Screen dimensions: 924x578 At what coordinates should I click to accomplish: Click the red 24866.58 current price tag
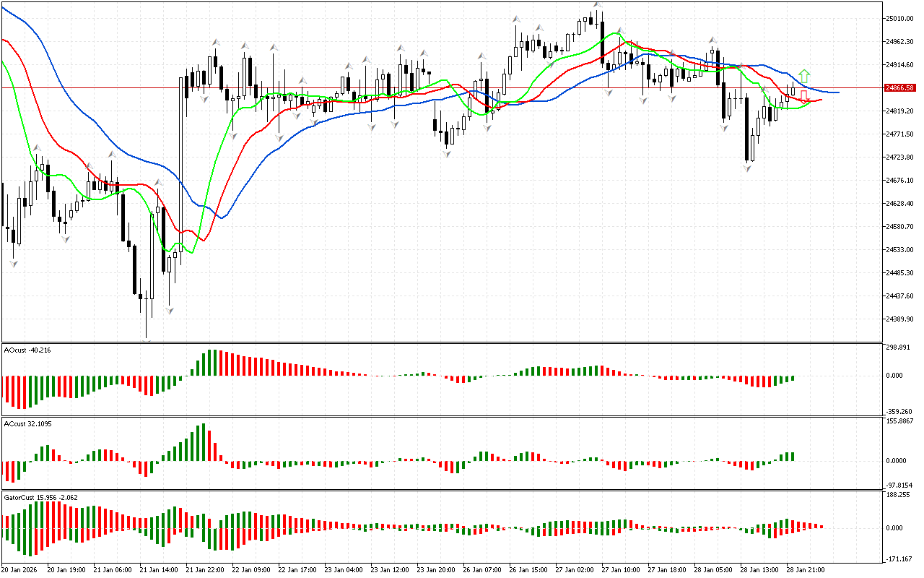pyautogui.click(x=899, y=88)
